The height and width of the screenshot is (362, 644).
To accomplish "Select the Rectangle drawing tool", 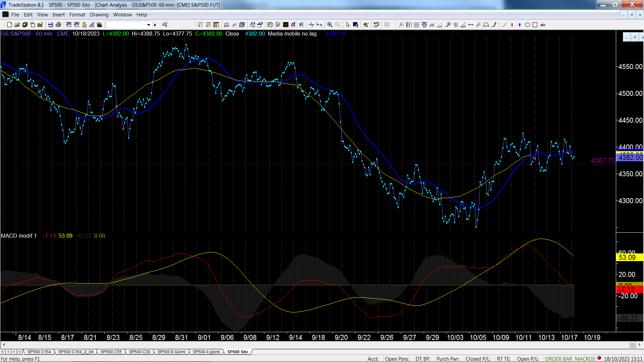I will coord(535,25).
